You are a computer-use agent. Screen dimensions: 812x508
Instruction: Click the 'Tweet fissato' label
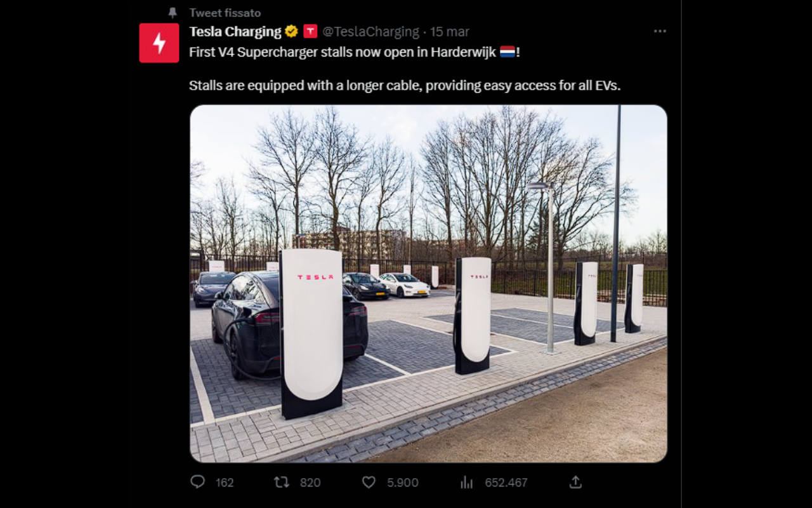coord(225,13)
